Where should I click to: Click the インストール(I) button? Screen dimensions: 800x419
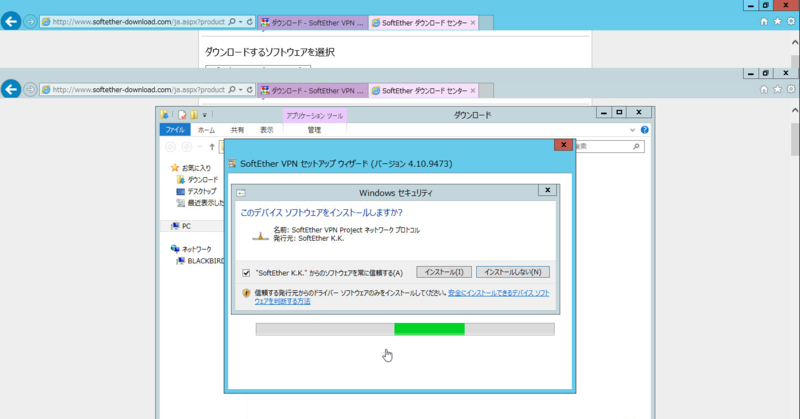[x=444, y=272]
